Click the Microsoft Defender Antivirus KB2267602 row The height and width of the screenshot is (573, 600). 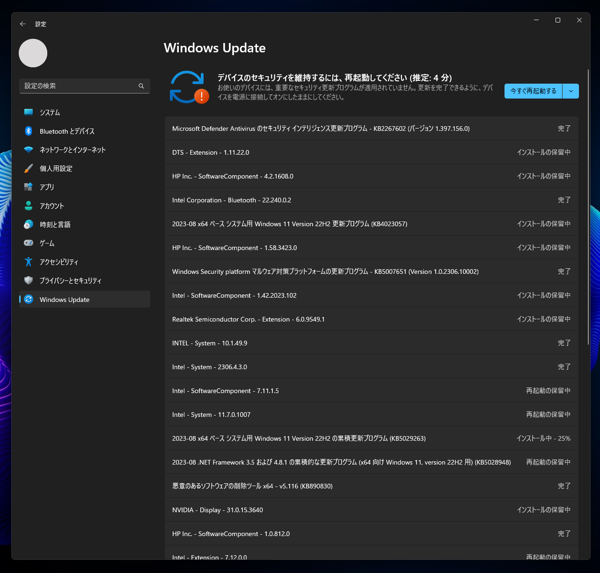371,129
